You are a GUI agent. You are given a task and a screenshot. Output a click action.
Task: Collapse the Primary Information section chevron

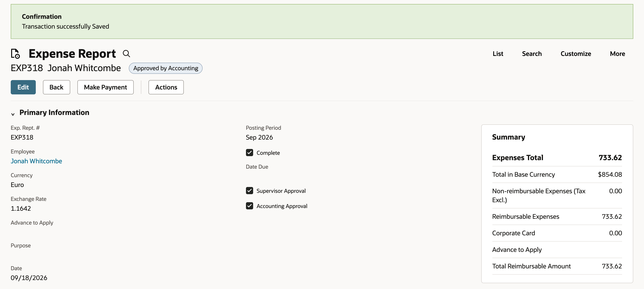coord(13,114)
